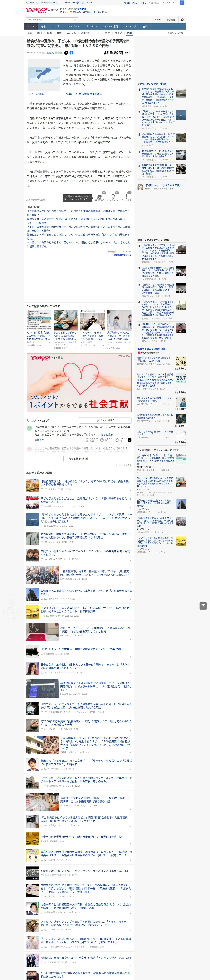Open the IT category
Image resolution: width=210 pixels, height=980 pixels.
tap(98, 33)
